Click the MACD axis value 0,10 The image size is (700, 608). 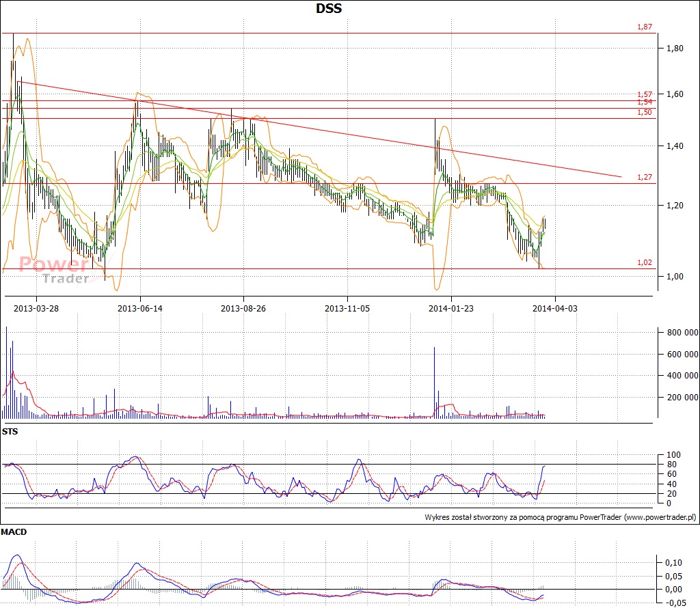673,563
